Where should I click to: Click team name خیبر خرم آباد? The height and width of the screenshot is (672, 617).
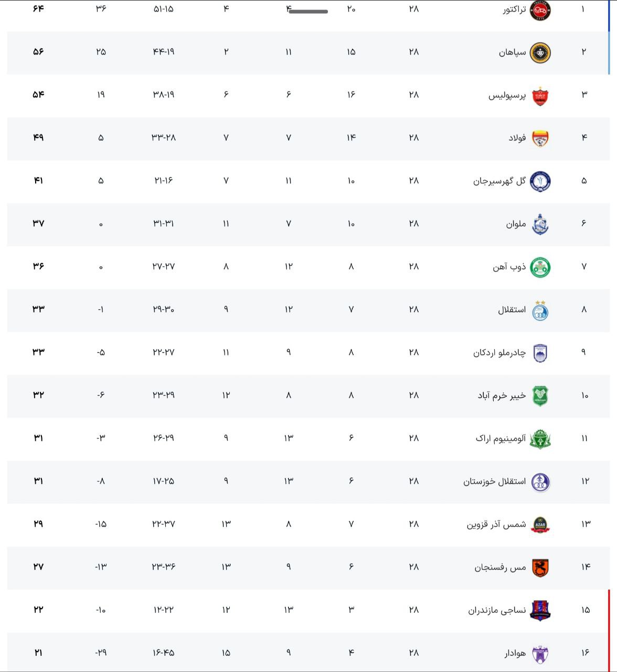pos(502,395)
